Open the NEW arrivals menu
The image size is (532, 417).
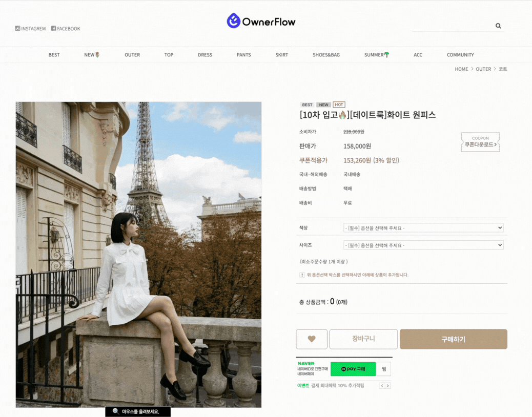click(x=91, y=55)
